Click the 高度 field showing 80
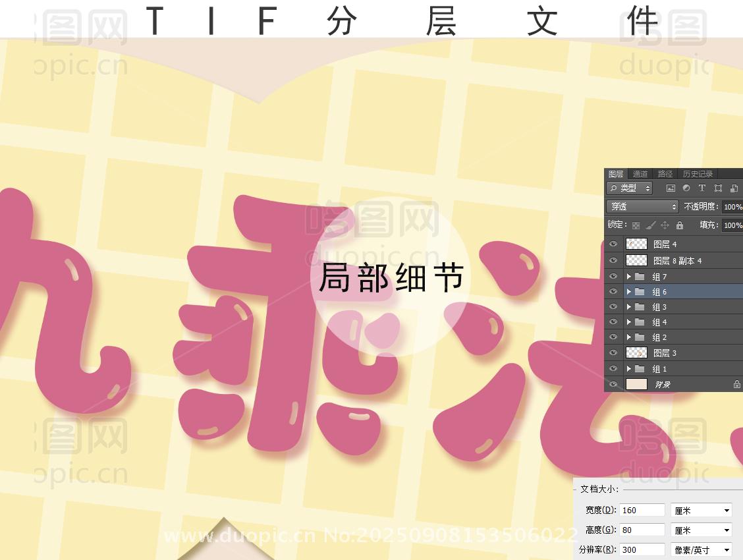This screenshot has height=560, width=743. 642,530
